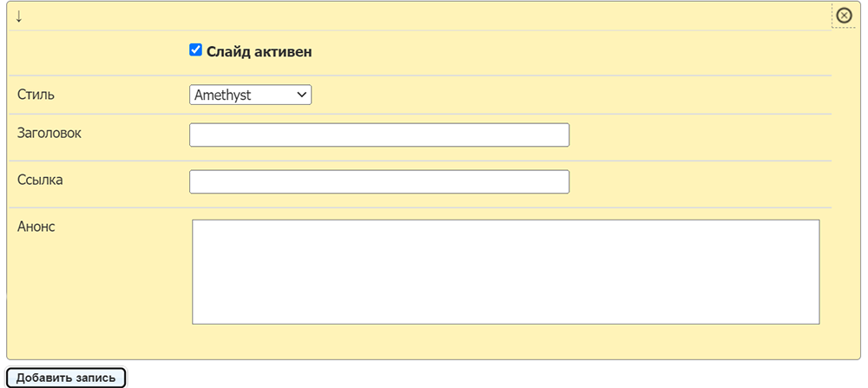This screenshot has height=388, width=868.
Task: Click the chevron on the Amethyst select
Action: (302, 95)
